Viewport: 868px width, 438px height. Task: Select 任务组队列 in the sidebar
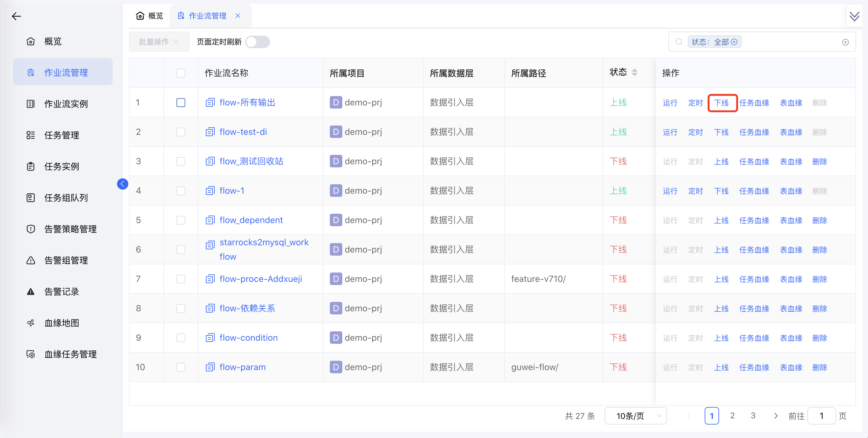click(66, 197)
